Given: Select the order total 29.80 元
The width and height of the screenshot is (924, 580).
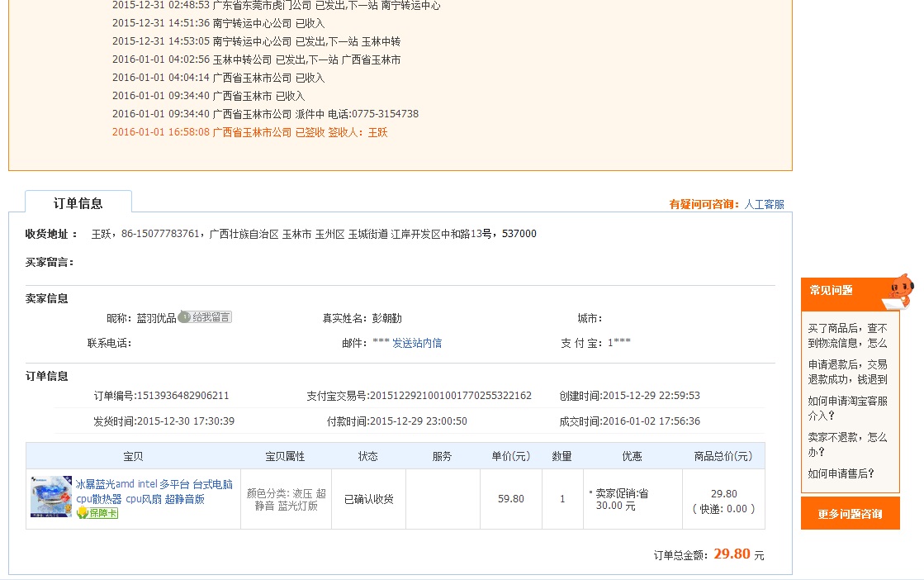Looking at the screenshot, I should 738,554.
